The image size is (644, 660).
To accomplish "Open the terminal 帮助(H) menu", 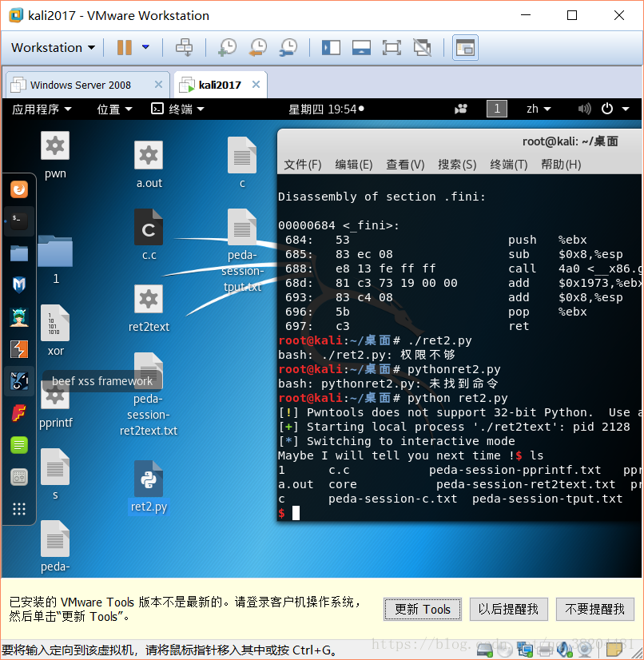I will tap(561, 165).
